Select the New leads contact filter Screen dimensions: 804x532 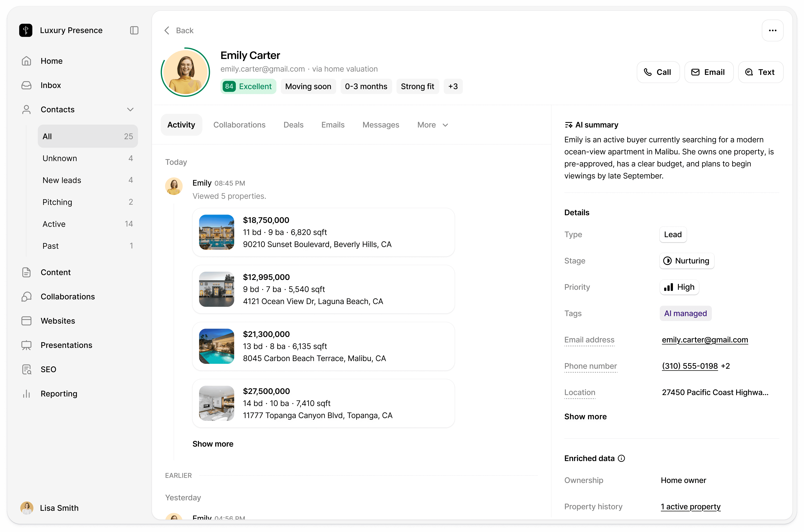click(62, 180)
